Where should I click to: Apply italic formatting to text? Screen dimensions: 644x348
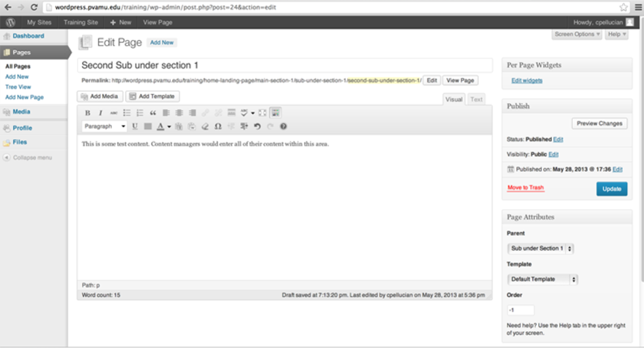coord(100,113)
